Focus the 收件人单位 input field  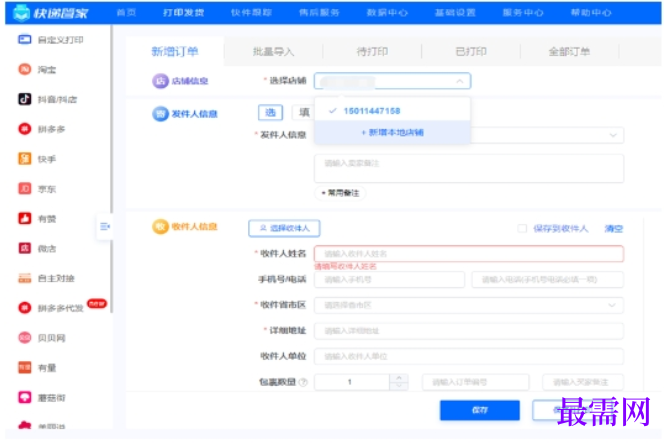pos(469,356)
